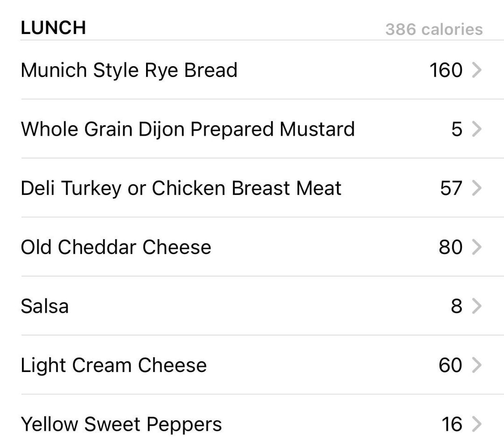Viewport: 504px width, 448px height.
Task: Tap the 386 calories lunch total
Action: click(x=434, y=29)
